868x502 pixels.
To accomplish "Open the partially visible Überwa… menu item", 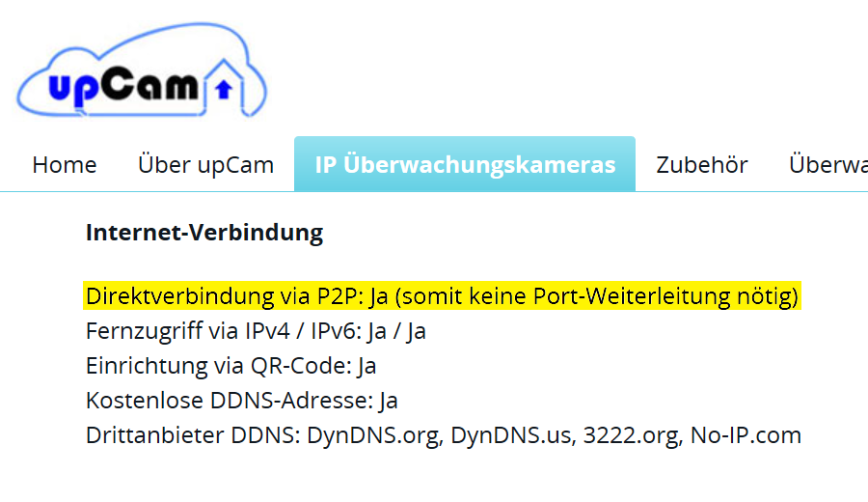I will point(828,164).
